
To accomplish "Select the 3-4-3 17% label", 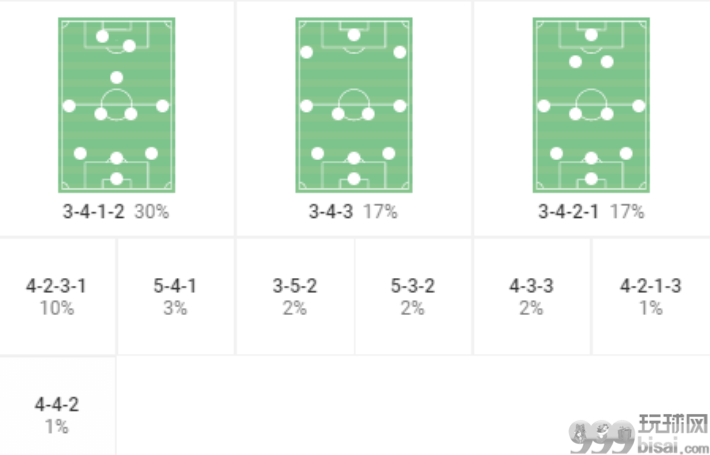I will 353,211.
